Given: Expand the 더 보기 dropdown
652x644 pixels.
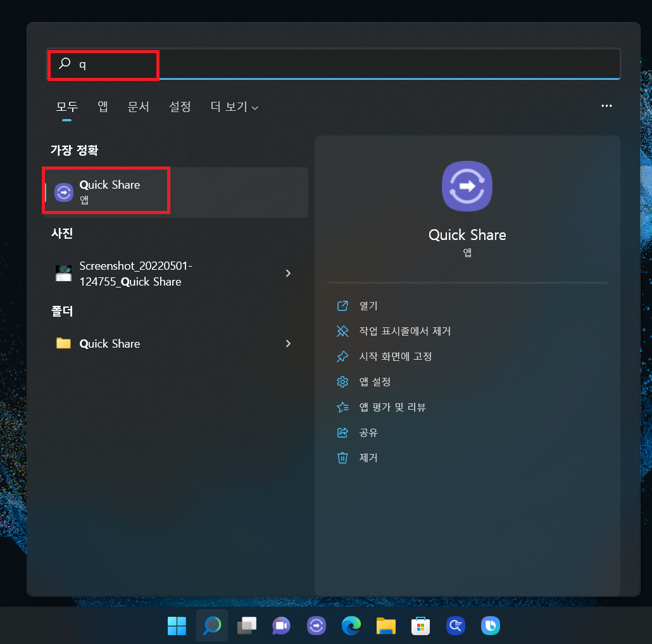Looking at the screenshot, I should tap(234, 106).
